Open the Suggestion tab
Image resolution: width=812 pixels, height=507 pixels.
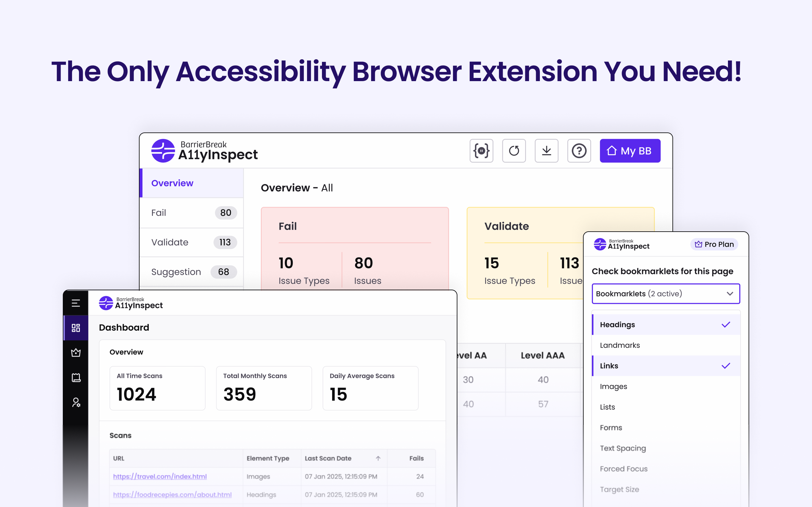191,272
